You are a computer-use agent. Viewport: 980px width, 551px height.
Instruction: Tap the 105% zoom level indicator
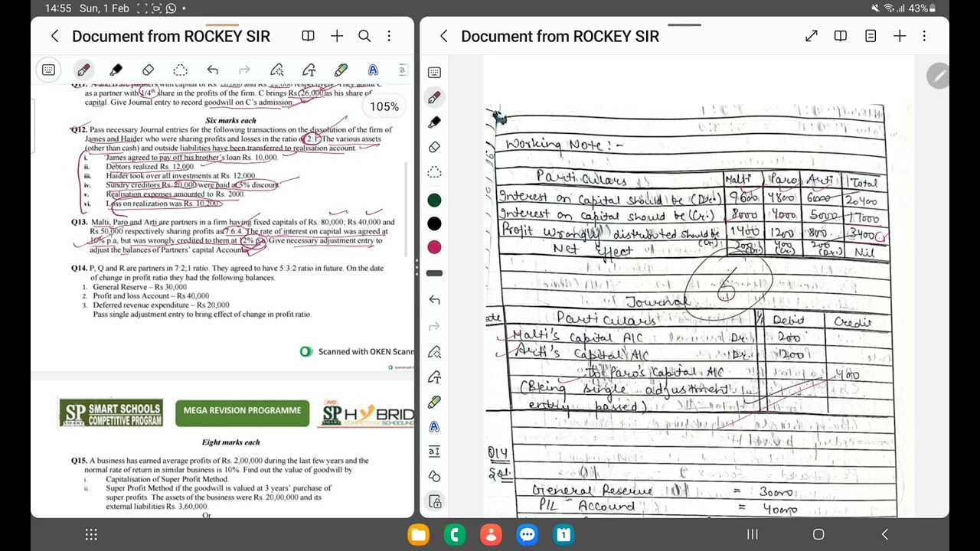(x=384, y=106)
